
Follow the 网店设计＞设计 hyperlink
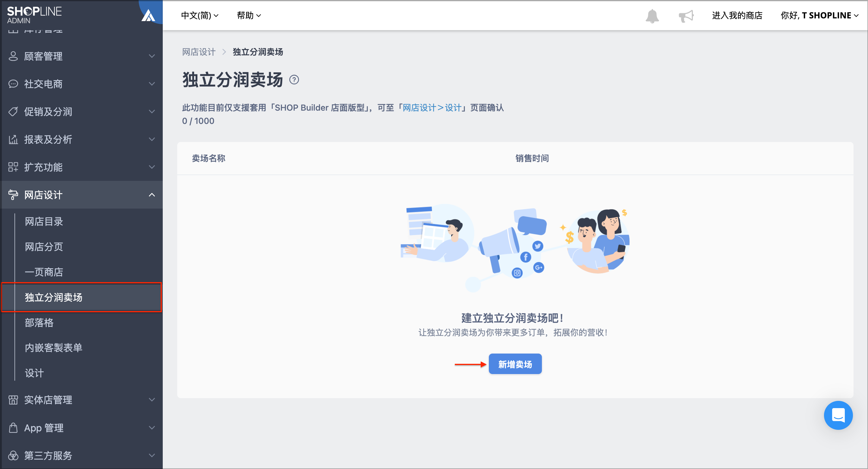[x=432, y=108]
